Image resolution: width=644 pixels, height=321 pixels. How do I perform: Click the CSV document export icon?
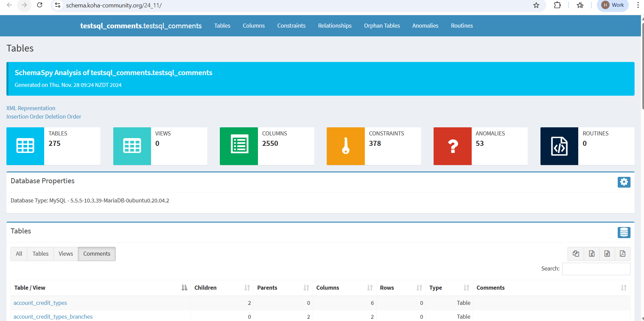coord(607,254)
